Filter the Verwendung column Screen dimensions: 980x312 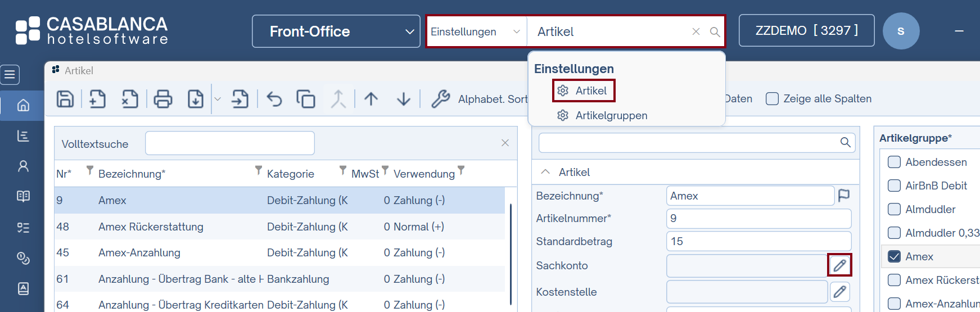pos(461,170)
